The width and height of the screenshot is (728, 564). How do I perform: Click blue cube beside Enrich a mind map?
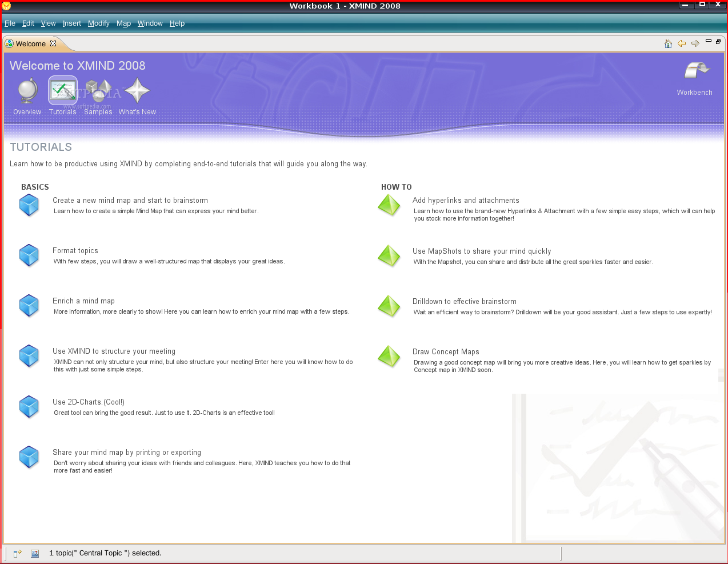[x=29, y=306]
